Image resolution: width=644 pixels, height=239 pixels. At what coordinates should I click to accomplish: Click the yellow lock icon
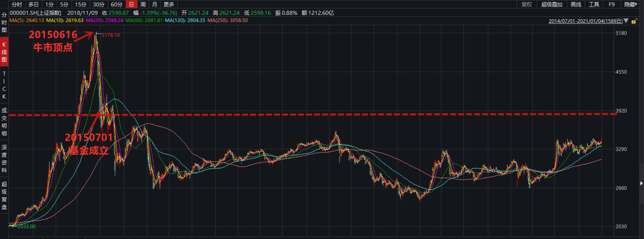tap(633, 21)
